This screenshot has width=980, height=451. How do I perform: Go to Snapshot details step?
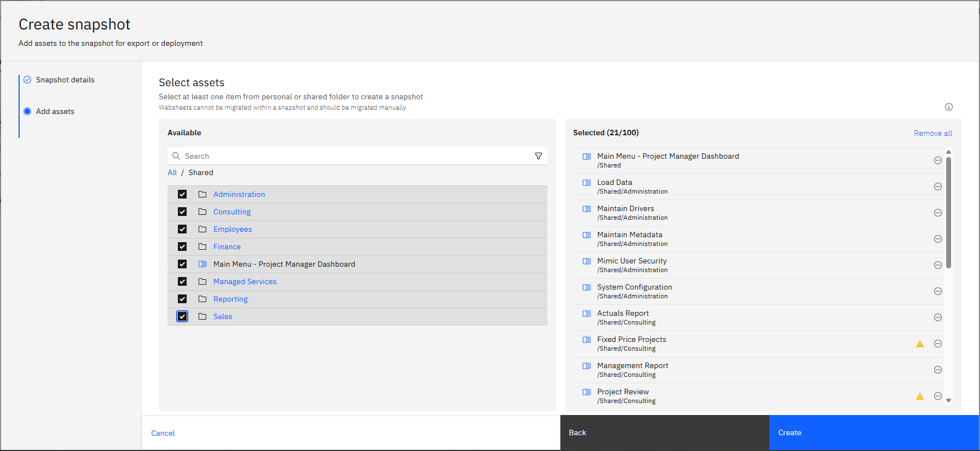65,80
